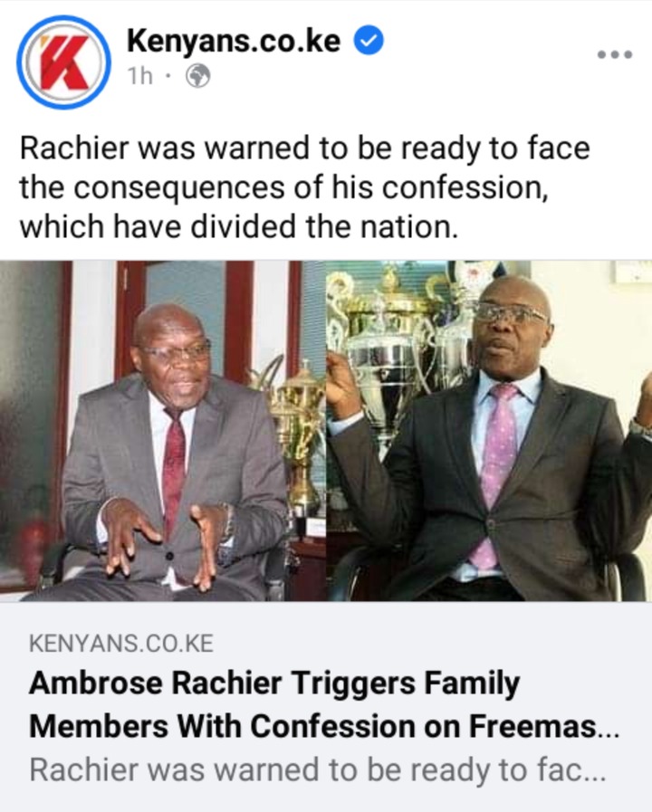652x812 pixels.
Task: Click the blue verified badge
Action: (x=369, y=41)
